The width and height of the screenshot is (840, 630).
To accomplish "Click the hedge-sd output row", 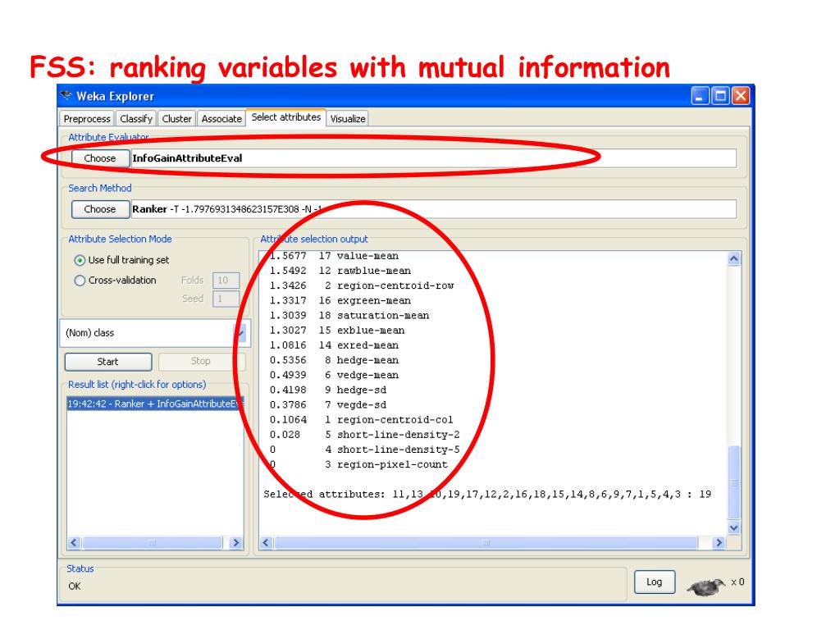I will (328, 390).
